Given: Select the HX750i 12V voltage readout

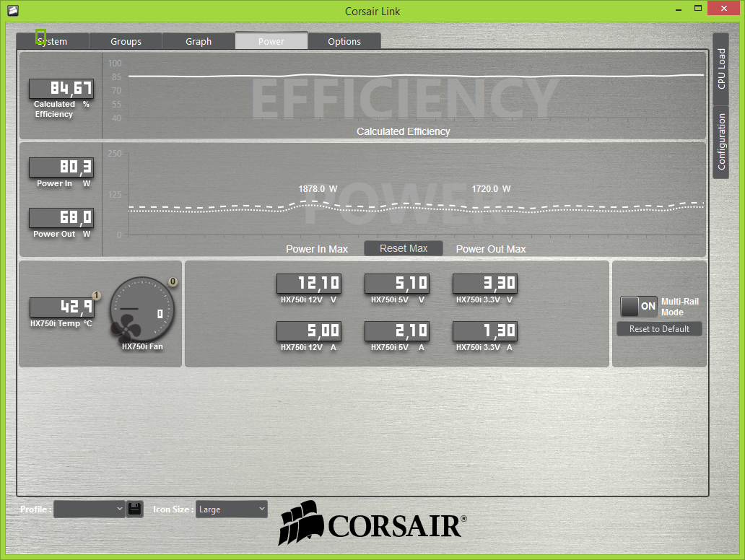Looking at the screenshot, I should (309, 284).
